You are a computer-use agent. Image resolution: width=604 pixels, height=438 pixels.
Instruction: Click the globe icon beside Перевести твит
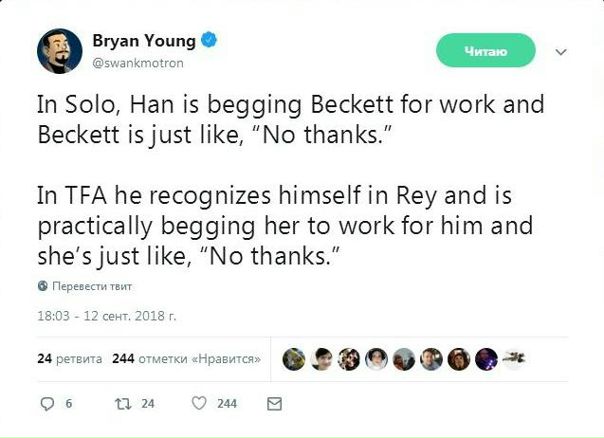tap(42, 285)
